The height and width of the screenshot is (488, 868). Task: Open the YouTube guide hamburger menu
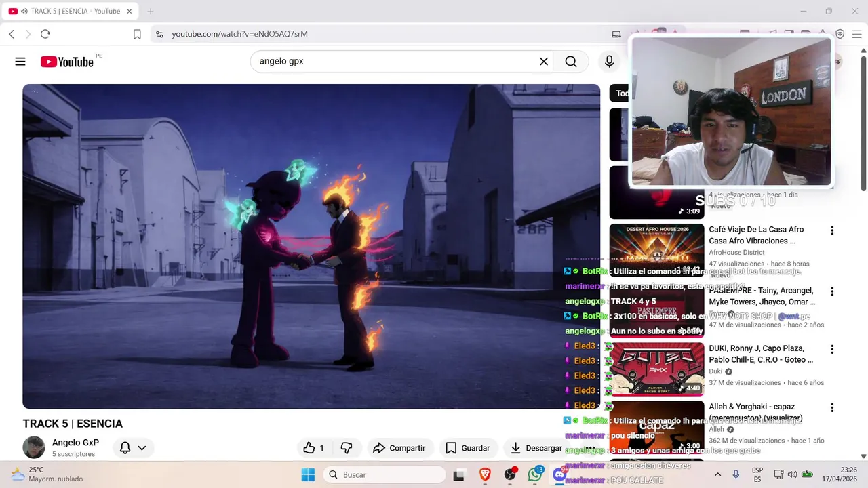click(20, 62)
